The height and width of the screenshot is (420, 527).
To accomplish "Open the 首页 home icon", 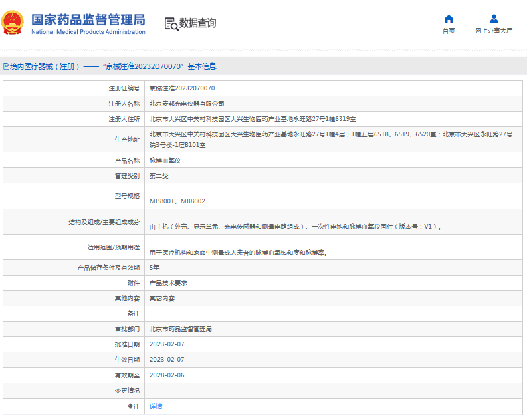I will click(x=449, y=19).
